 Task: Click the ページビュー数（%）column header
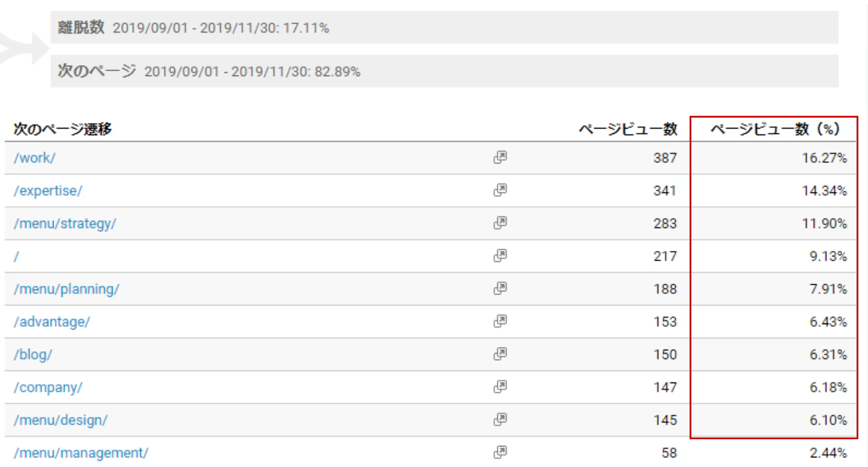tap(775, 129)
